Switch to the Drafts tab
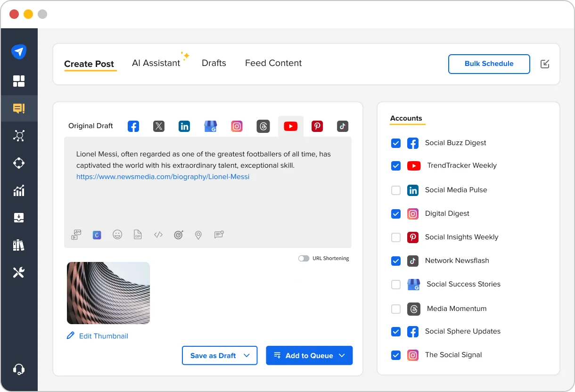The image size is (575, 392). tap(214, 63)
